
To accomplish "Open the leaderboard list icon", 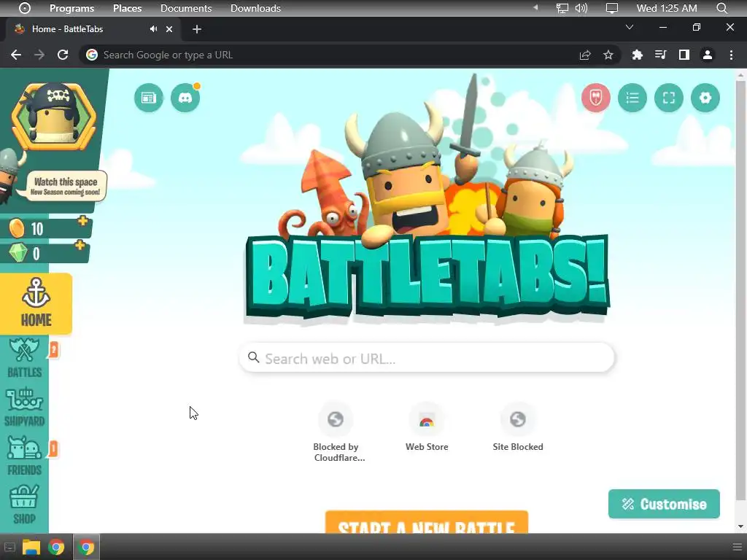I will 632,98.
